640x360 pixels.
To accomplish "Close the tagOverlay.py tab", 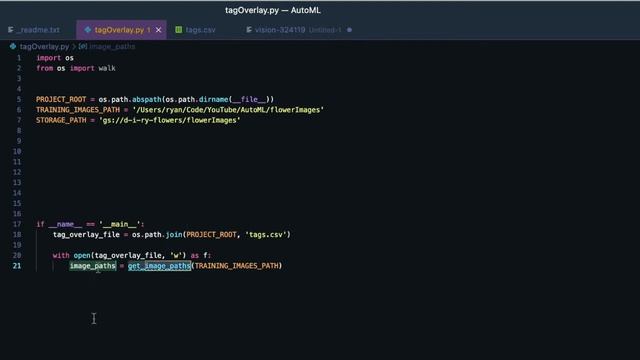I will click(159, 30).
